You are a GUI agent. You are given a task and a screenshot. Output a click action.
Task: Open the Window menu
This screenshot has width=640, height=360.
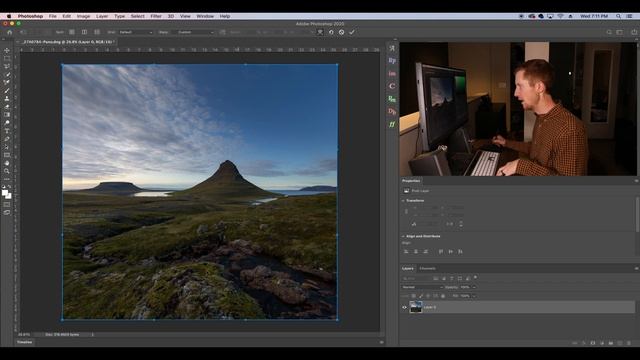click(x=205, y=16)
